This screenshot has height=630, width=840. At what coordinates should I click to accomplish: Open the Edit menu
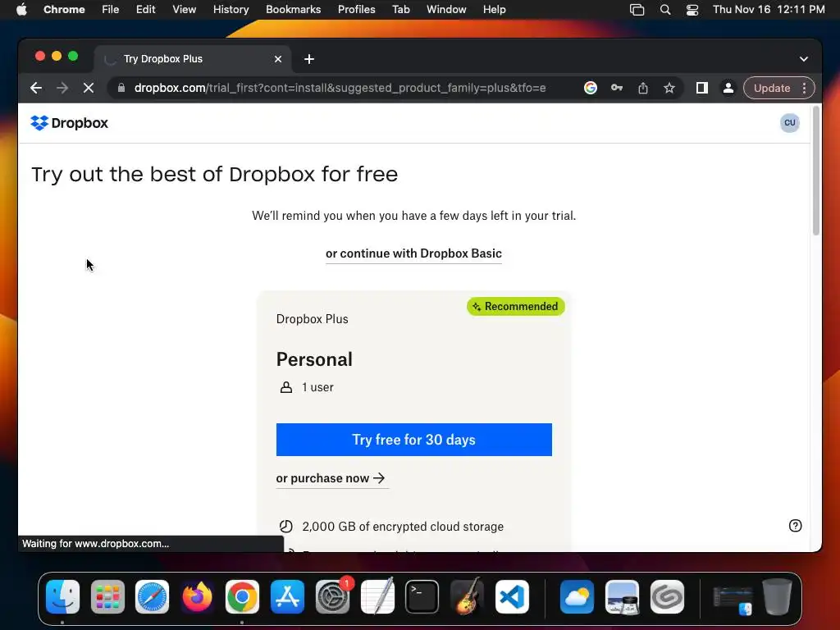click(x=146, y=10)
